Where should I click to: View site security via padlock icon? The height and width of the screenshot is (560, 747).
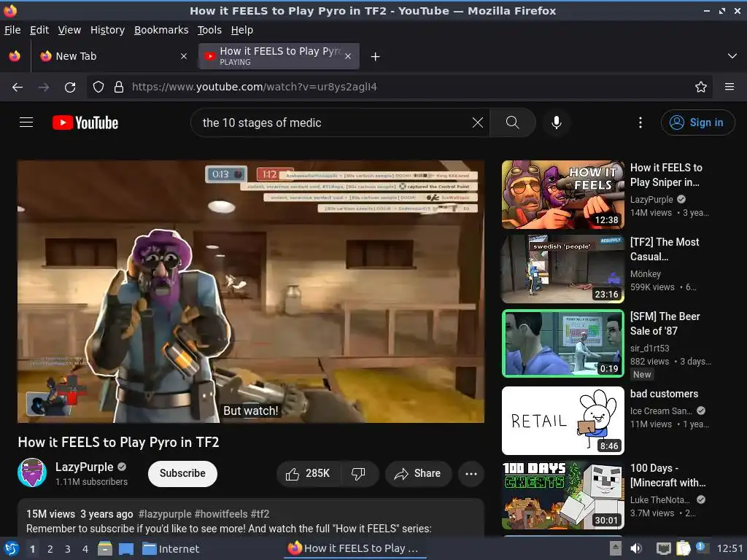click(119, 87)
